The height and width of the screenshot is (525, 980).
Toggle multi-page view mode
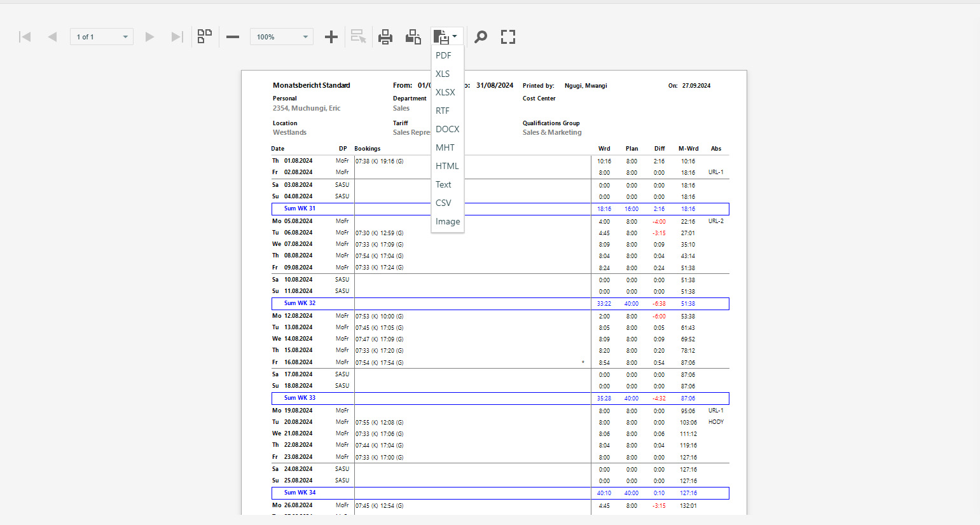point(205,37)
